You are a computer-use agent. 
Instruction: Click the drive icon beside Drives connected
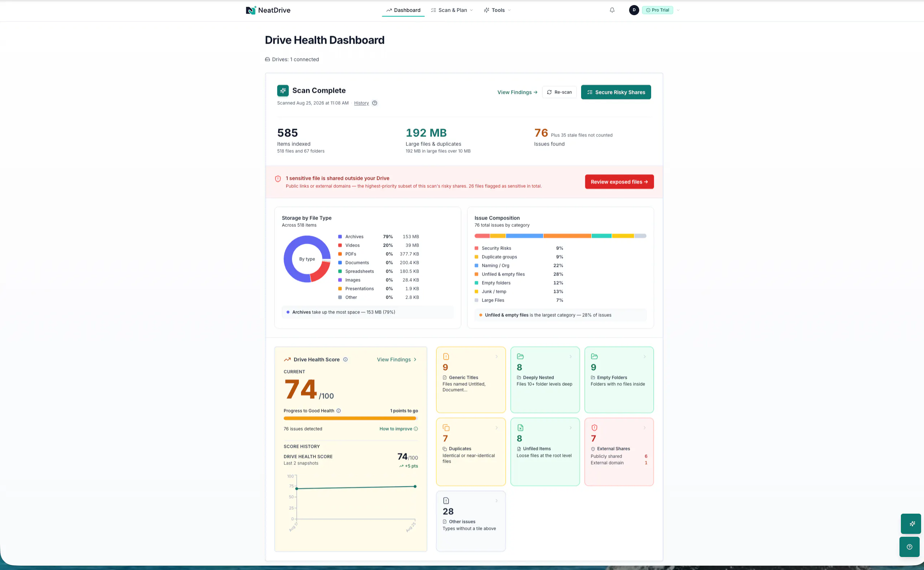coord(267,60)
